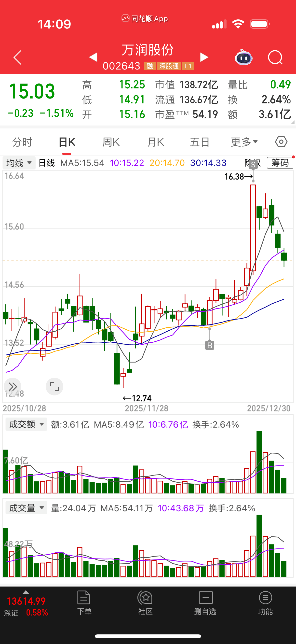The height and width of the screenshot is (644, 296).
Task: Tap the back arrow in header
Action: point(17,57)
